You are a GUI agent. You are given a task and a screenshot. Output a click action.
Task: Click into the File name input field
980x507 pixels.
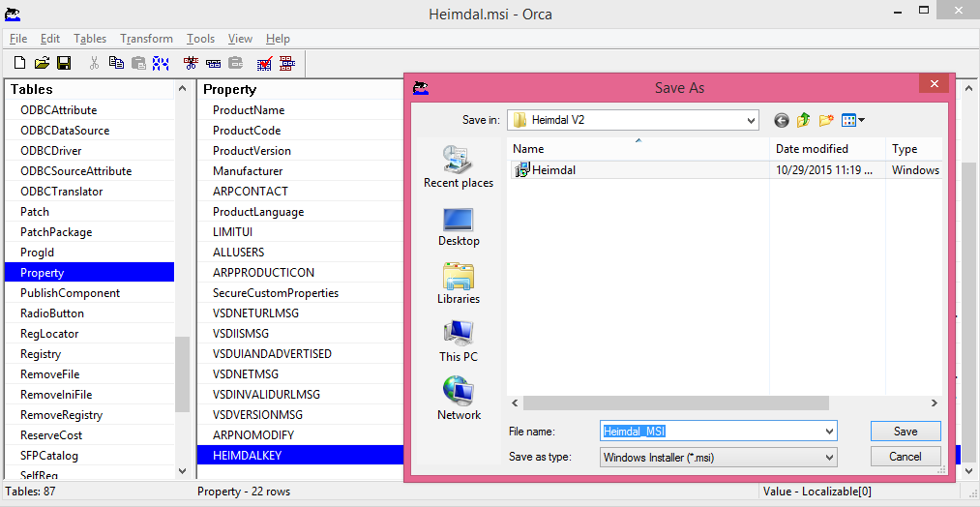click(711, 432)
